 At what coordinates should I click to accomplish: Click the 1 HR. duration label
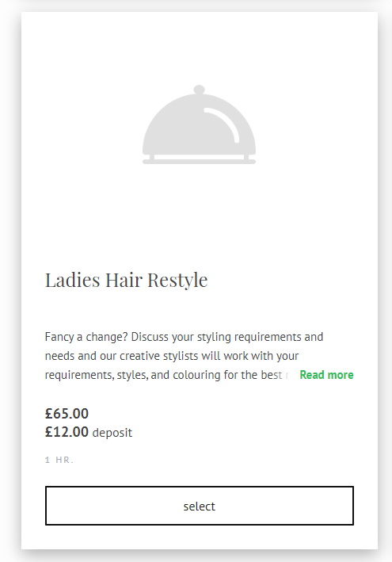tap(59, 460)
